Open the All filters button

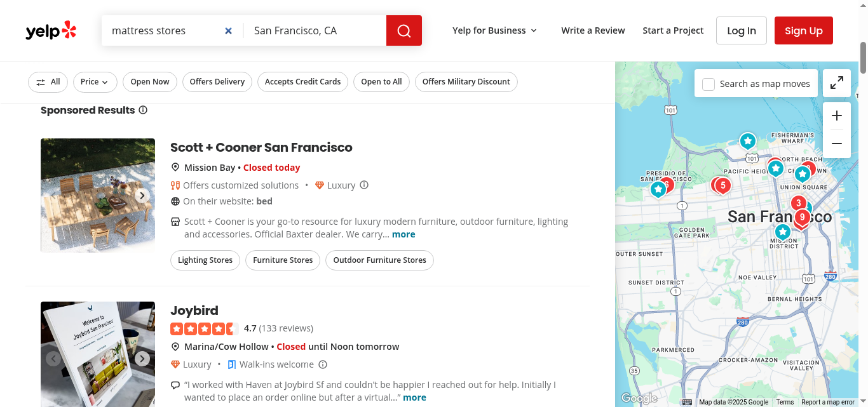point(48,82)
